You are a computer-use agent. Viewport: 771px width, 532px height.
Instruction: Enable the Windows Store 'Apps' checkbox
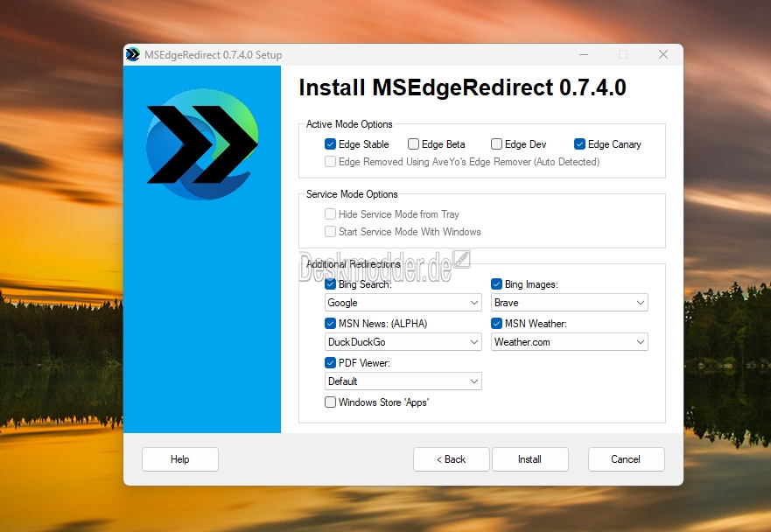point(331,402)
